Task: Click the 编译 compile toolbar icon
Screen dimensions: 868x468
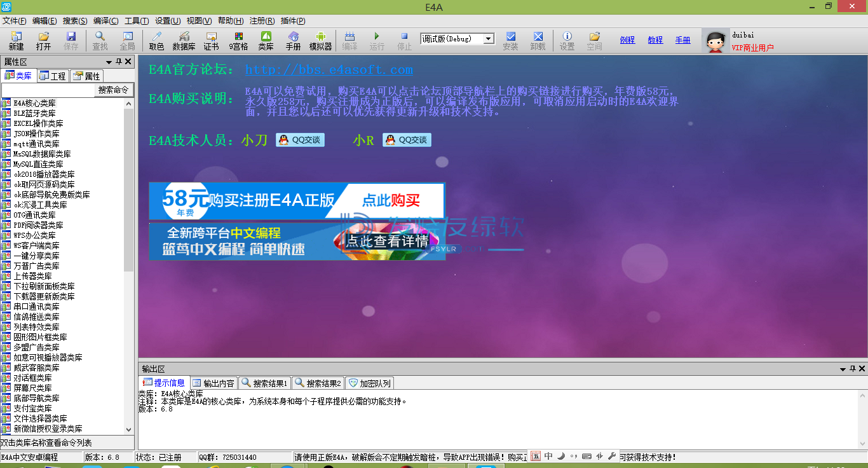Action: [x=349, y=41]
